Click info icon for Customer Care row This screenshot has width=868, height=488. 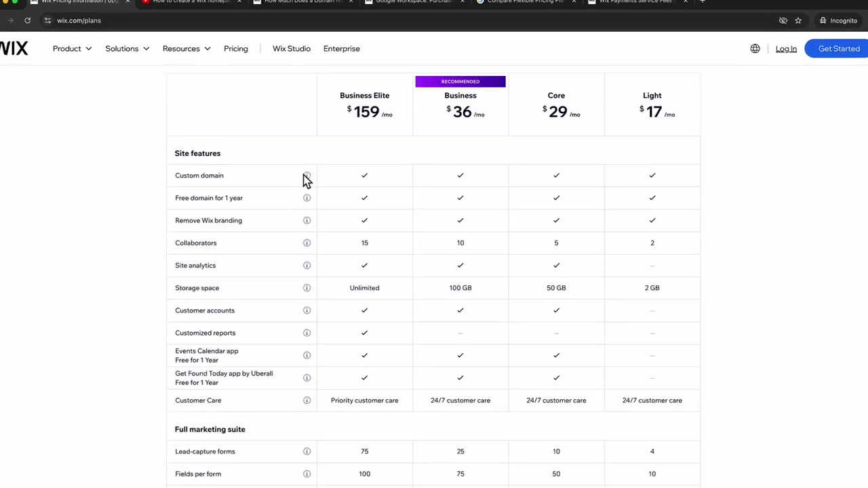pyautogui.click(x=307, y=401)
